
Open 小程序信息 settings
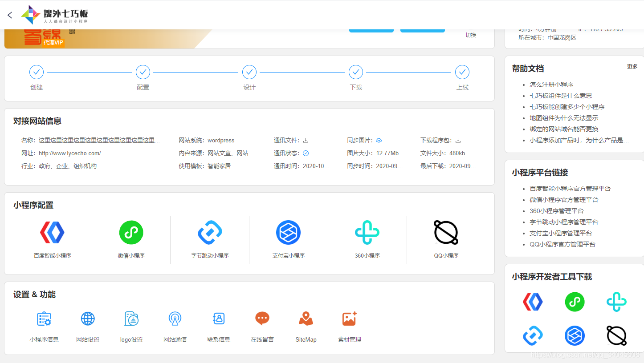pyautogui.click(x=44, y=327)
